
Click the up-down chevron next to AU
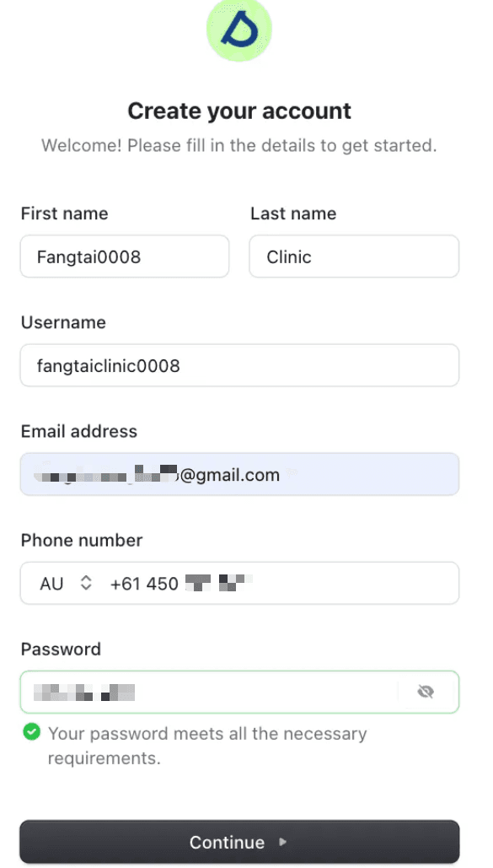pyautogui.click(x=84, y=583)
